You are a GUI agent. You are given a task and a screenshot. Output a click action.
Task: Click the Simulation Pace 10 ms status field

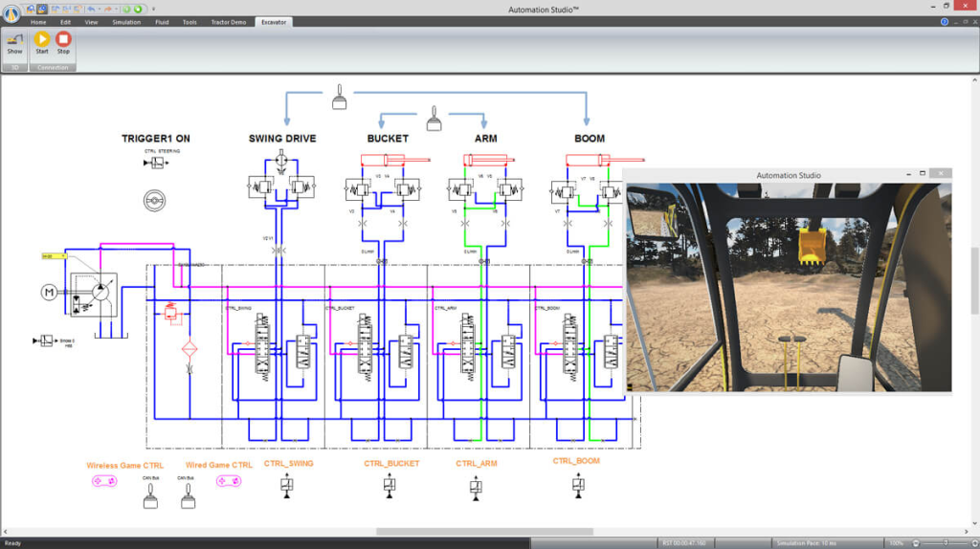tap(806, 543)
